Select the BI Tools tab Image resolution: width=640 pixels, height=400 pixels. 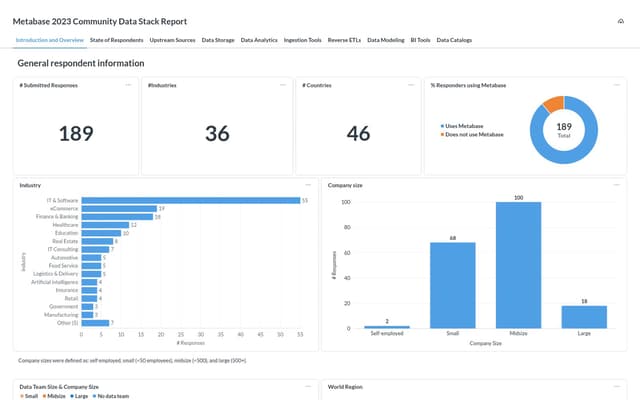tap(420, 40)
